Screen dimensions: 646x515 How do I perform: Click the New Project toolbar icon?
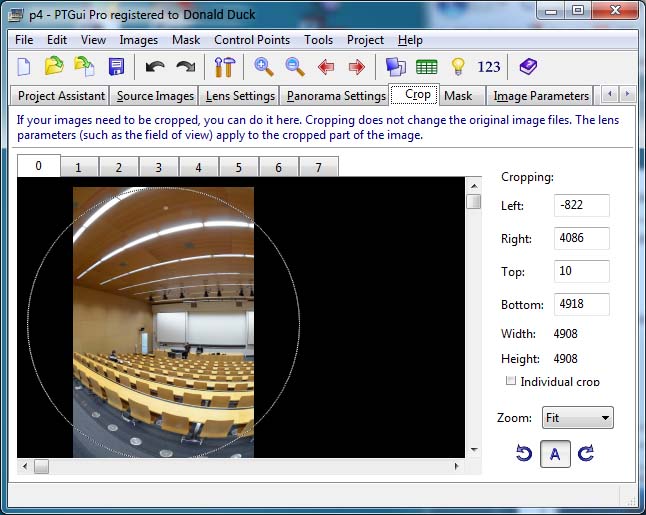coord(24,67)
